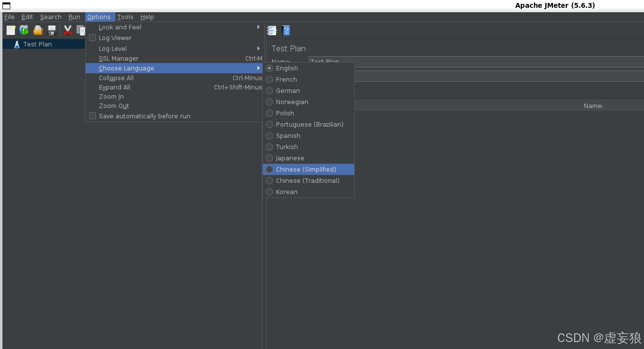Open SSL Manager from Options menu
Viewport: 644px width, 349px height.
174,58
